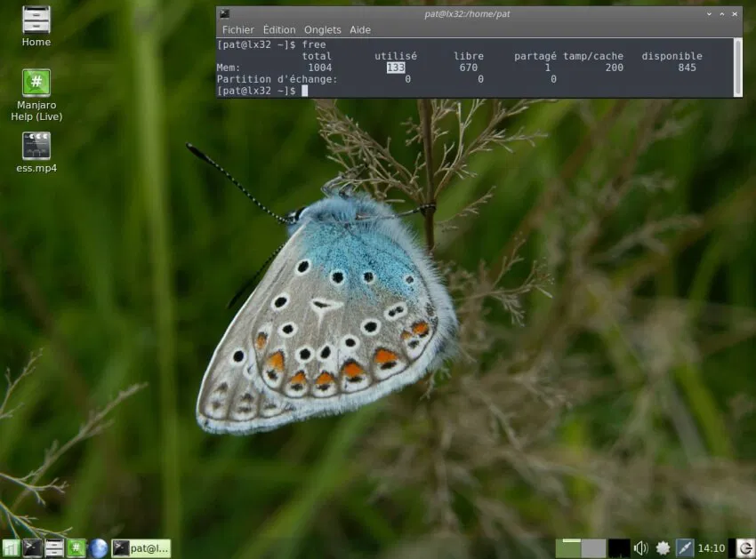Launch the terminal from the taskbar
The height and width of the screenshot is (559, 756).
33,548
